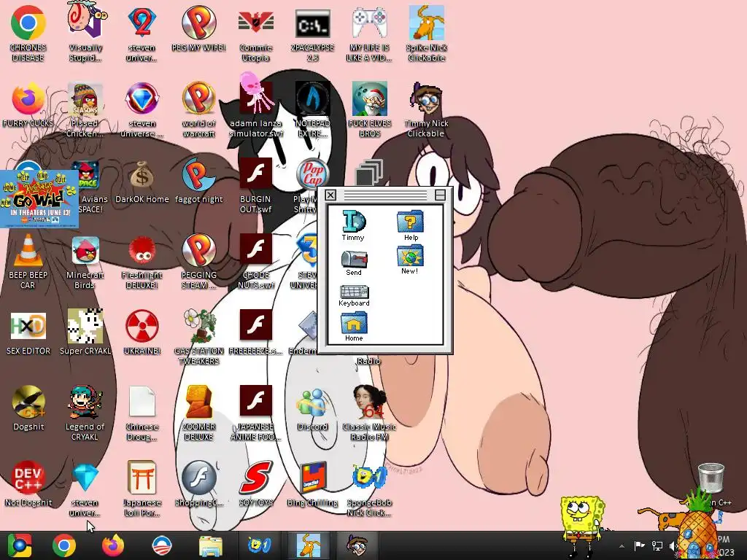Viewport: 747px width, 560px height.
Task: Close the small window using its X box
Action: pos(330,195)
